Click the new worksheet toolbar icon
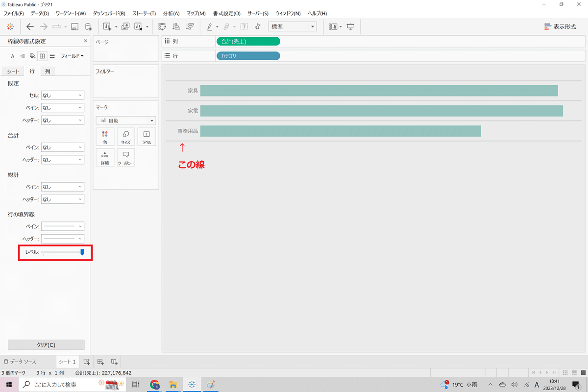The height and width of the screenshot is (392, 588). point(107,26)
